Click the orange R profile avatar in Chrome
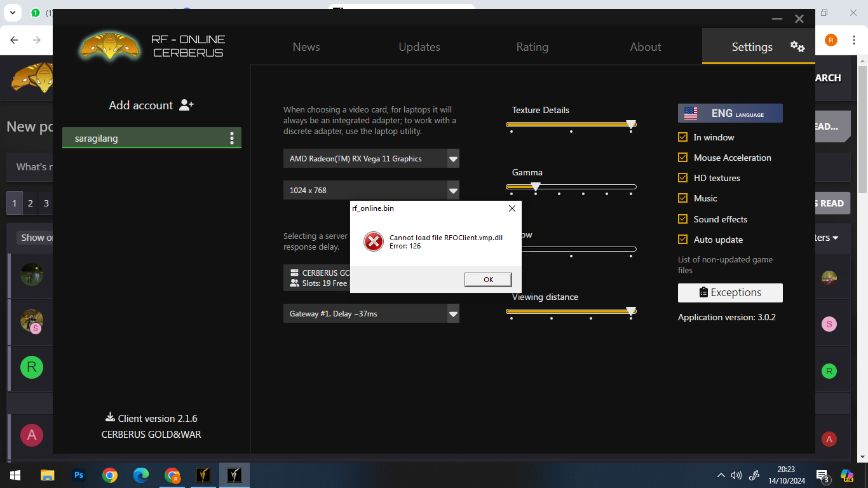Screen dimensions: 868x488 pos(831,40)
